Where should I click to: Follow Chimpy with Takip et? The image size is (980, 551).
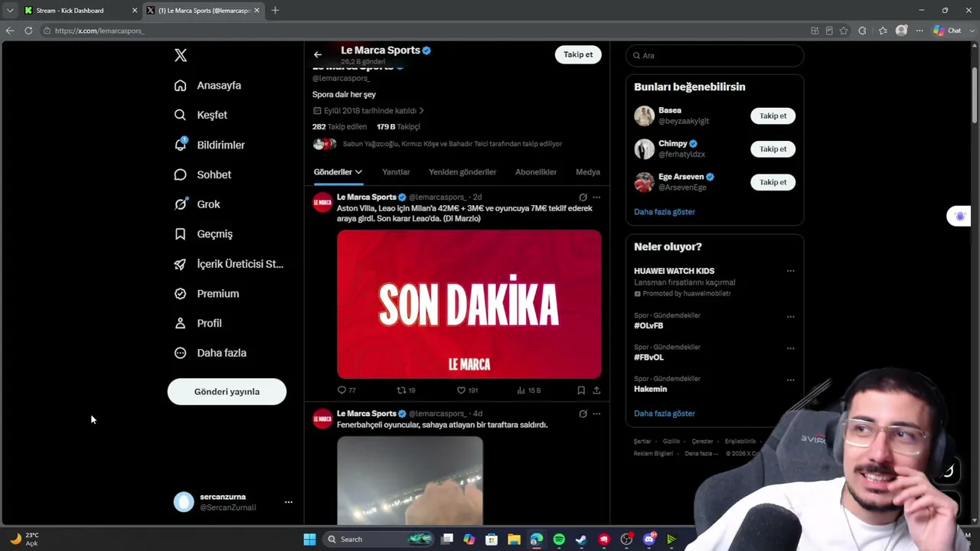click(773, 149)
